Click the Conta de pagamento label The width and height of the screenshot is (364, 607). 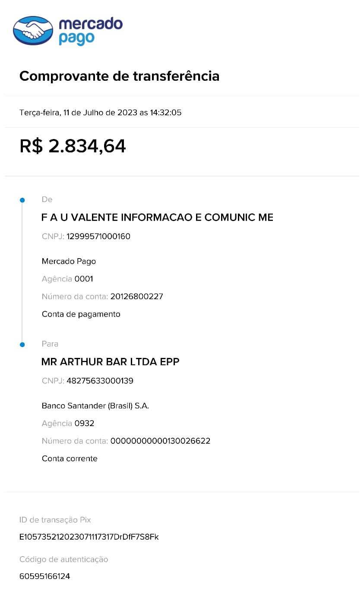(x=81, y=314)
